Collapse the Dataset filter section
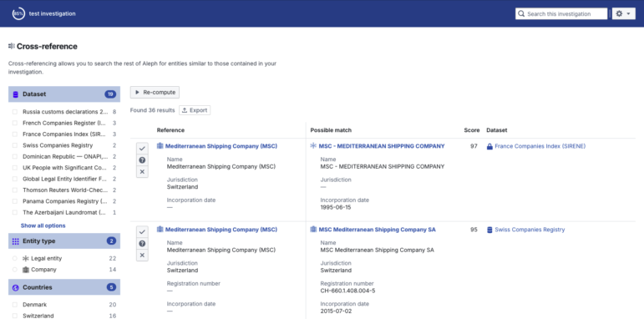 pyautogui.click(x=64, y=94)
